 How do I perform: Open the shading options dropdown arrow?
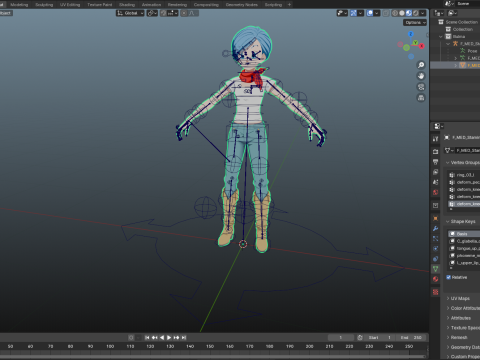pos(423,13)
